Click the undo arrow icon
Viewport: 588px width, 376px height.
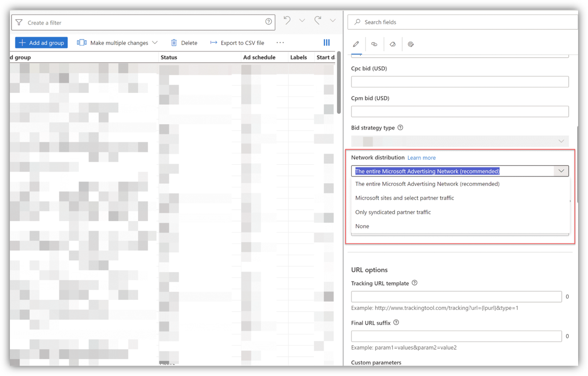(287, 20)
